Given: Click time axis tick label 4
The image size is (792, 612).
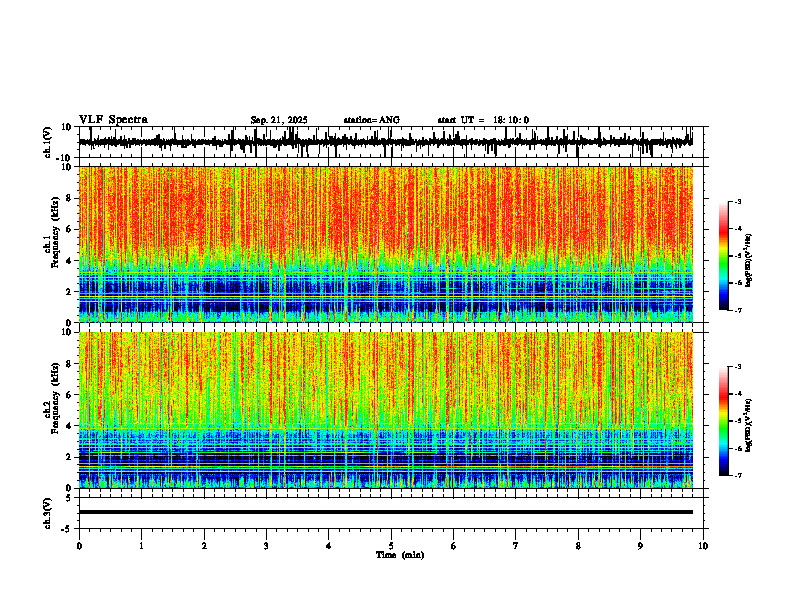Looking at the screenshot, I should pyautogui.click(x=328, y=546).
